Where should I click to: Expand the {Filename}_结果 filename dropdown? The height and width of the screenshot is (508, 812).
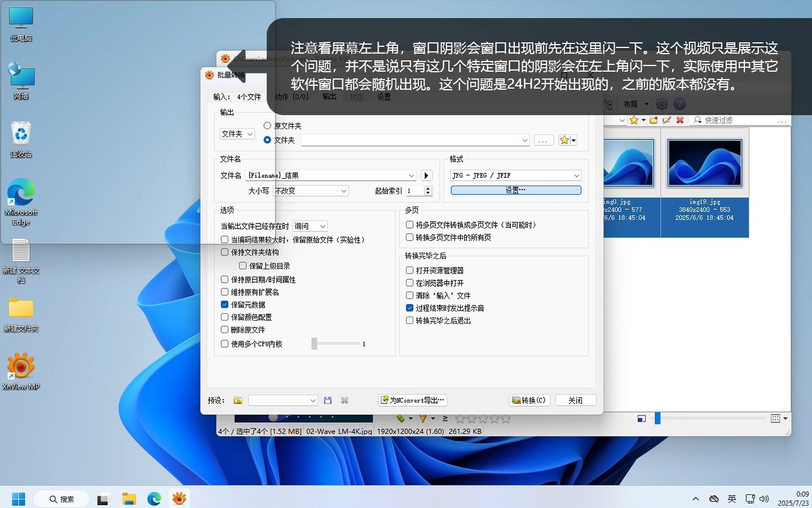click(411, 176)
